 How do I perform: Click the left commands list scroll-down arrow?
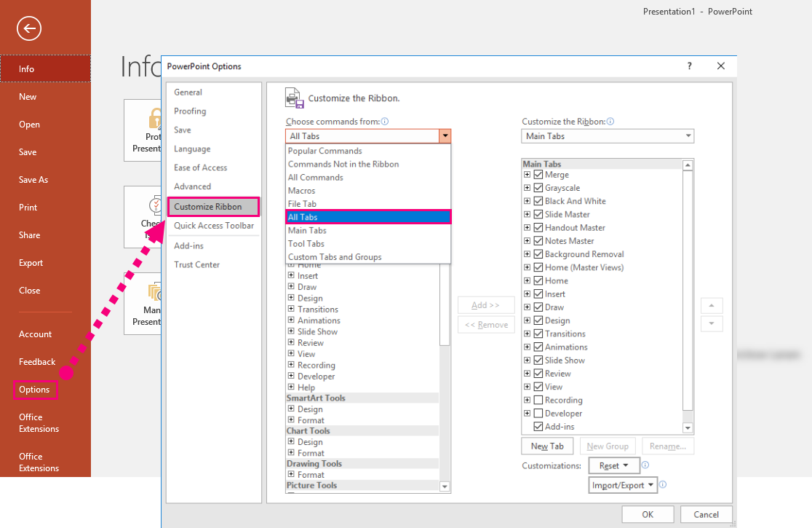[x=445, y=486]
